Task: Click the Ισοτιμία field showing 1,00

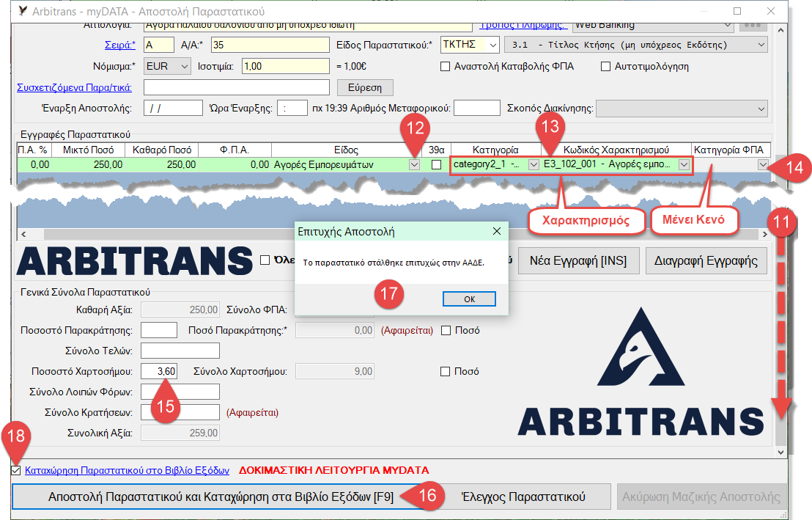Action: 286,66
